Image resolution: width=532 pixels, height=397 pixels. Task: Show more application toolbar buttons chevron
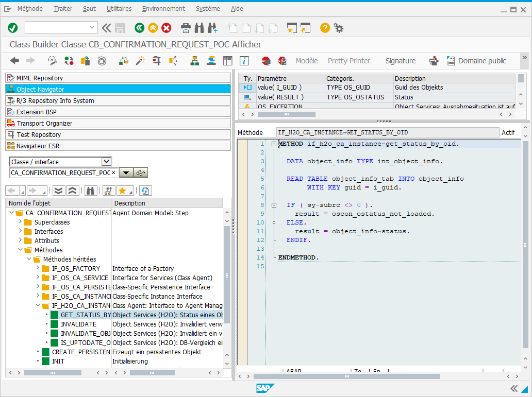click(525, 57)
